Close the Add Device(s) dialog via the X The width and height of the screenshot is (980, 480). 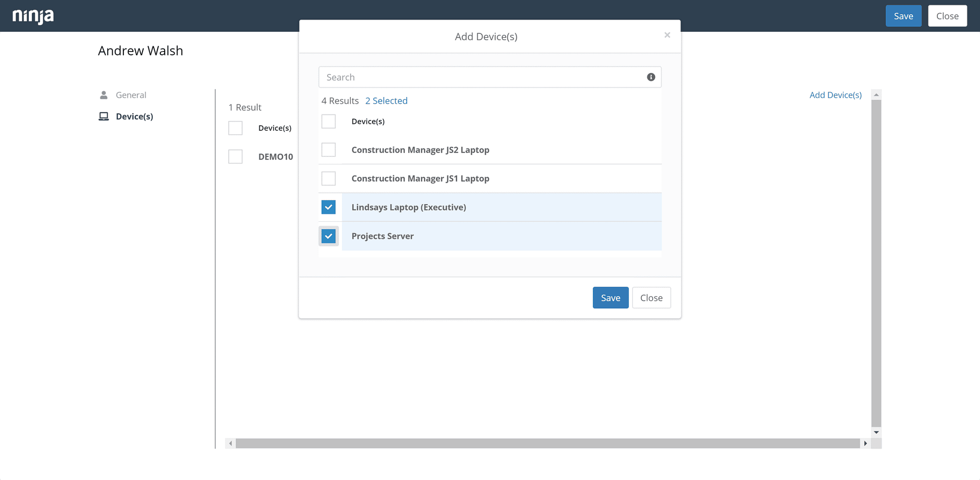click(x=667, y=34)
